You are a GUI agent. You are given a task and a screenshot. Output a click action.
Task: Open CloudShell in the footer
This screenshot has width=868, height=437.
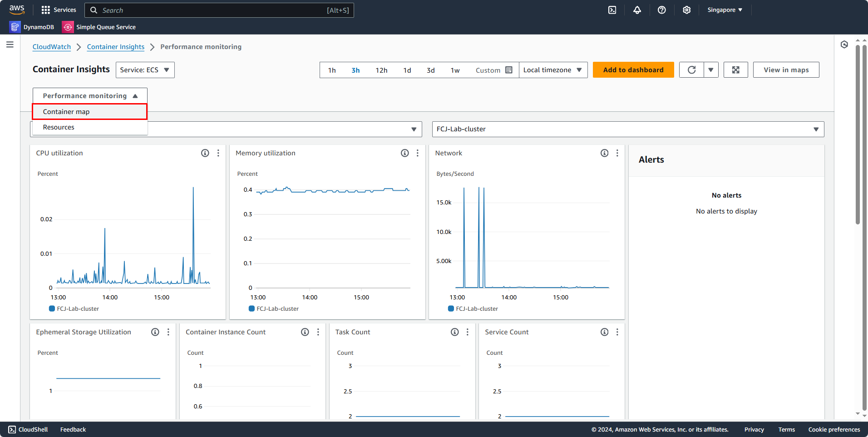click(28, 429)
